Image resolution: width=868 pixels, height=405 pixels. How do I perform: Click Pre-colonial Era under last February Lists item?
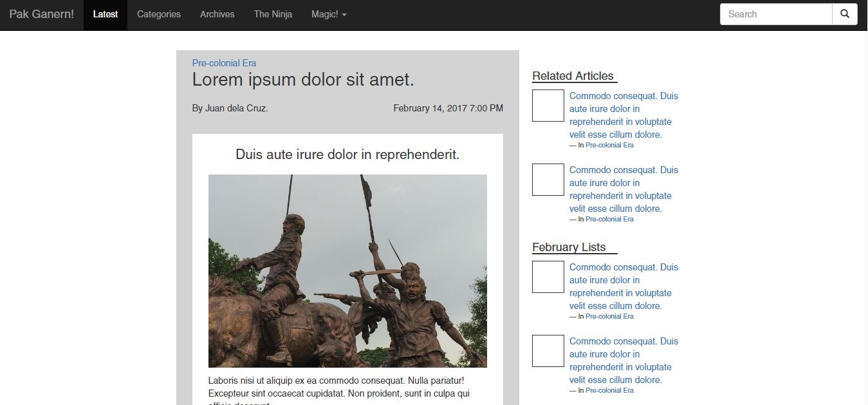coord(609,391)
